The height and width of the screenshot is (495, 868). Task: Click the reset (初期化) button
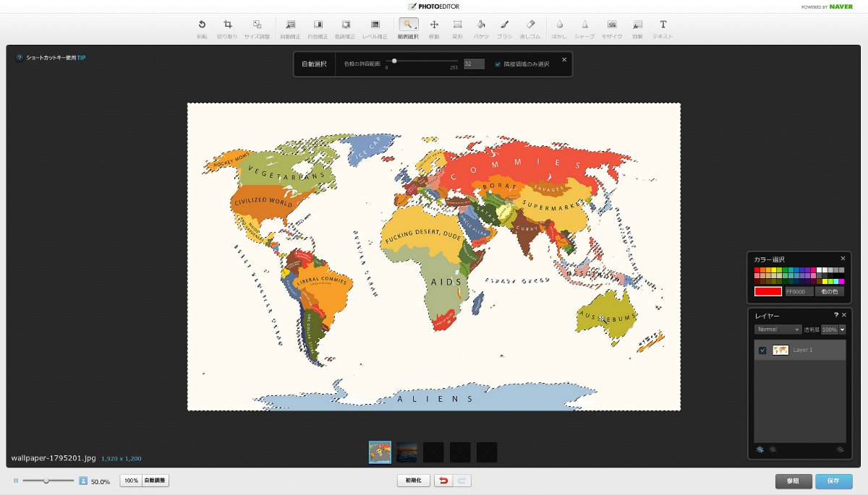[x=413, y=481]
